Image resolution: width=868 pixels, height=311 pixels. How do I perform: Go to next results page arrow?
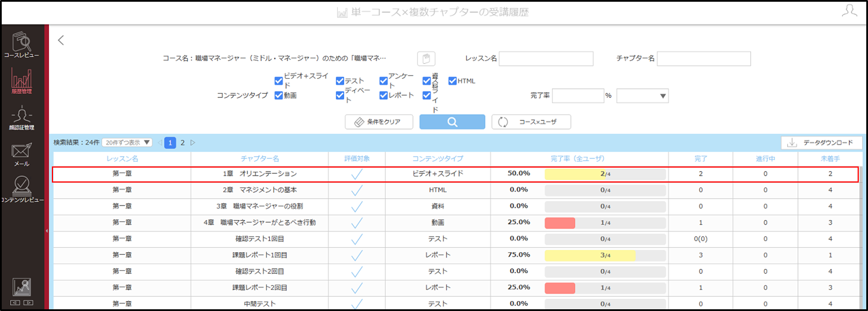(193, 142)
